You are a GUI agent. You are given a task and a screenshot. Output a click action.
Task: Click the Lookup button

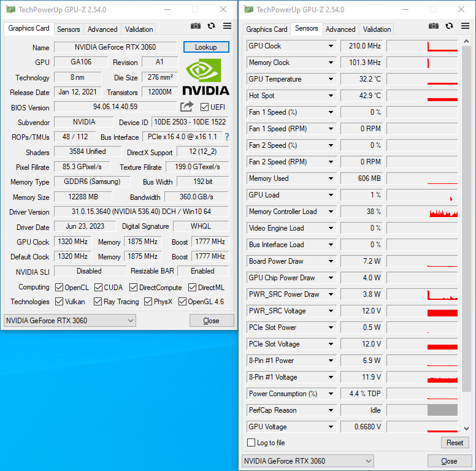click(x=206, y=47)
